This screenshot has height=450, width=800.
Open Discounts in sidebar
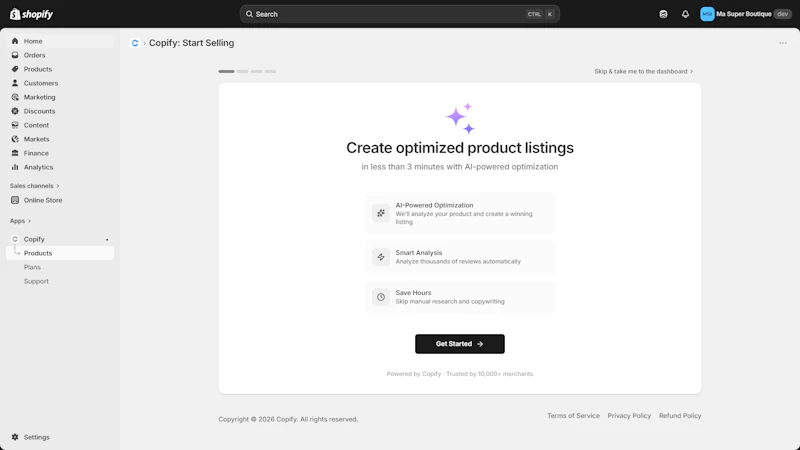pos(60,111)
